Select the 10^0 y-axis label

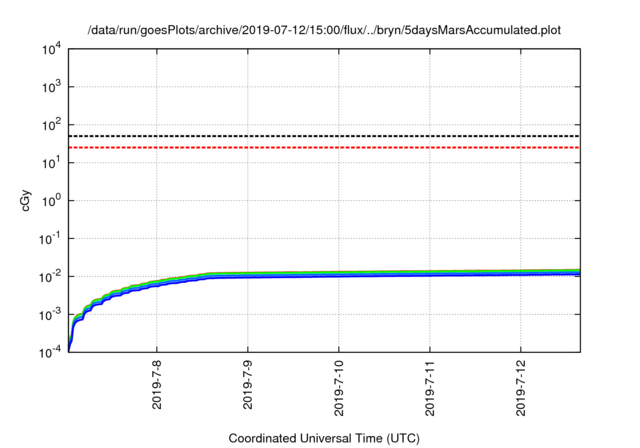click(52, 201)
